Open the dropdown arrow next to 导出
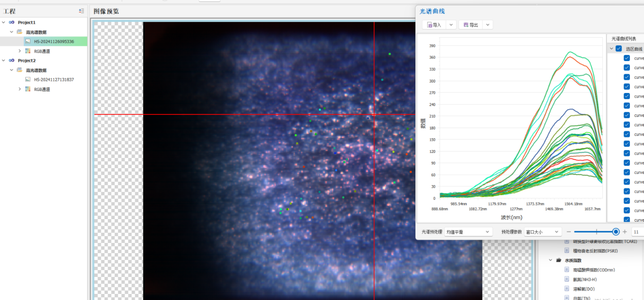The height and width of the screenshot is (300, 644). (487, 25)
